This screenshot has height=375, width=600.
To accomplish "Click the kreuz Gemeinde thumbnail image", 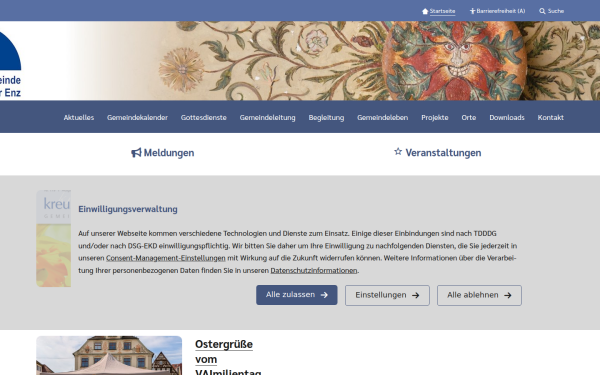I will [x=54, y=238].
